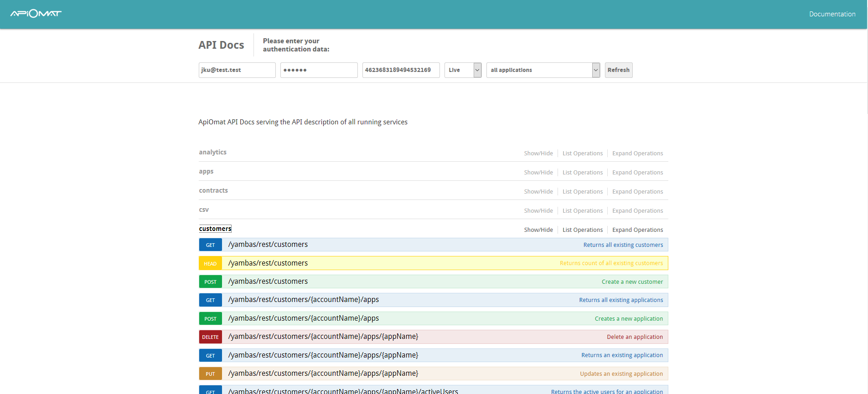
Task: Click path ending in /activeUsers
Action: pyautogui.click(x=343, y=391)
